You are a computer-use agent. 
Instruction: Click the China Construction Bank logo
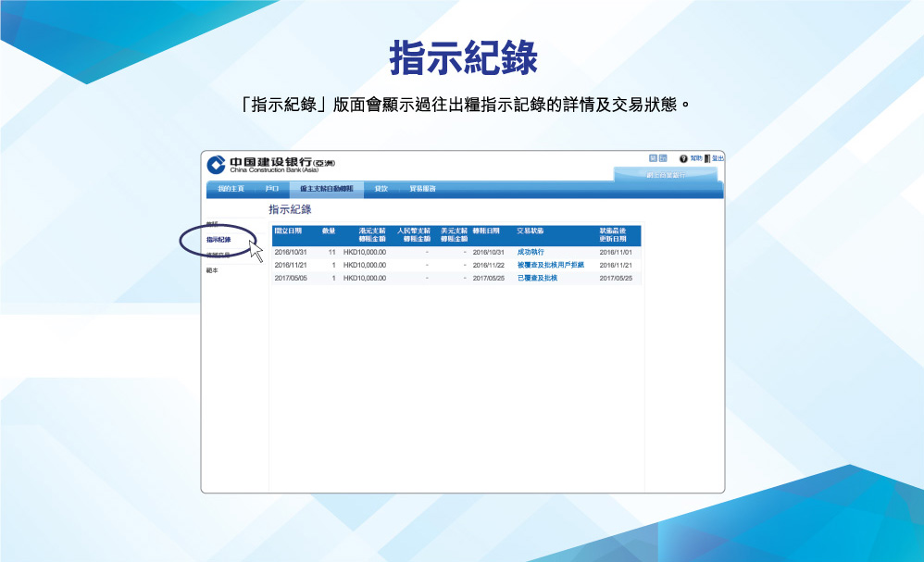(x=216, y=164)
